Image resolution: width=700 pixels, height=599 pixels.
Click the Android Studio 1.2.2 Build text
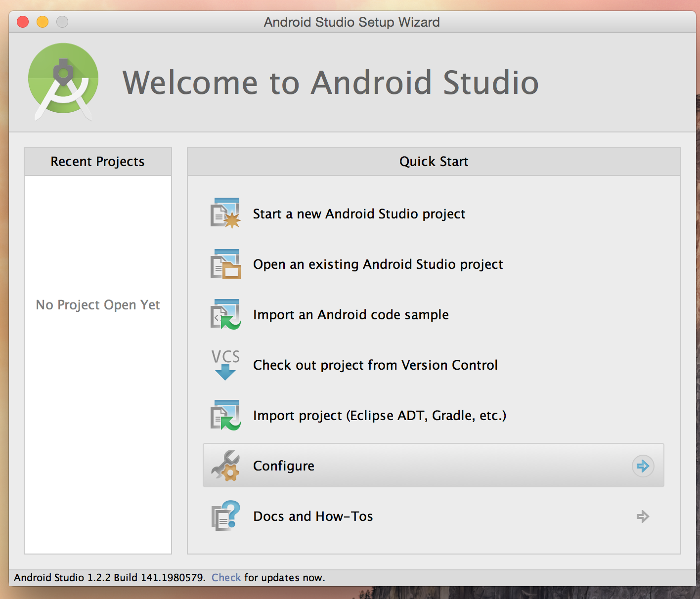[x=109, y=578]
